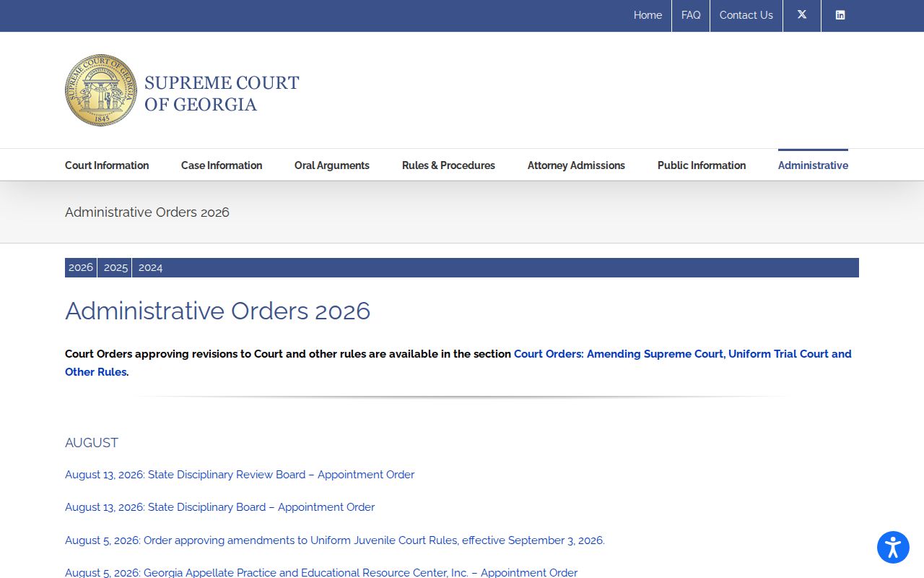Image resolution: width=924 pixels, height=578 pixels.
Task: Click the Supreme Court of Georgia title text
Action: [x=222, y=93]
